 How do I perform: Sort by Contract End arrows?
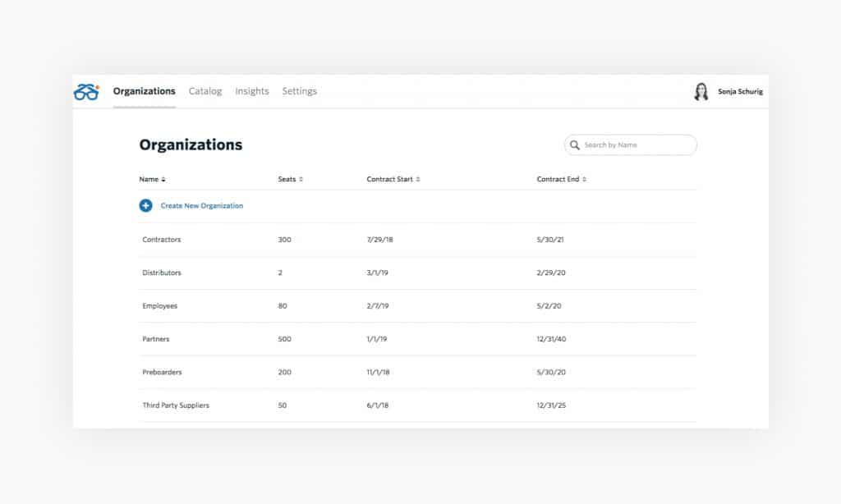click(x=584, y=180)
